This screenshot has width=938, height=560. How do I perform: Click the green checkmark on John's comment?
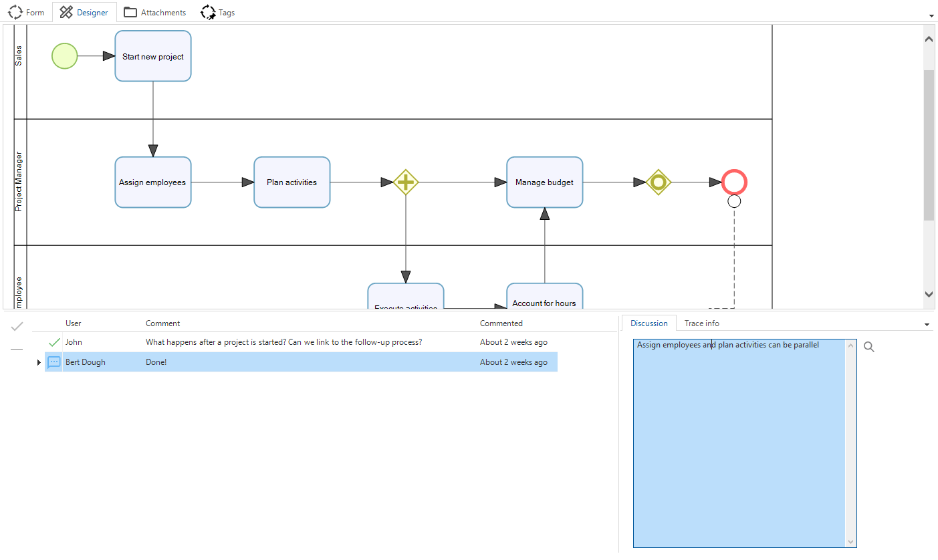54,342
